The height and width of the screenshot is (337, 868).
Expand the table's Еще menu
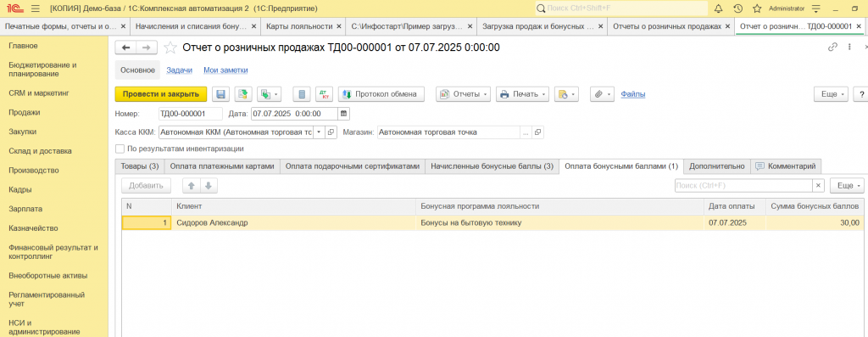(x=848, y=186)
